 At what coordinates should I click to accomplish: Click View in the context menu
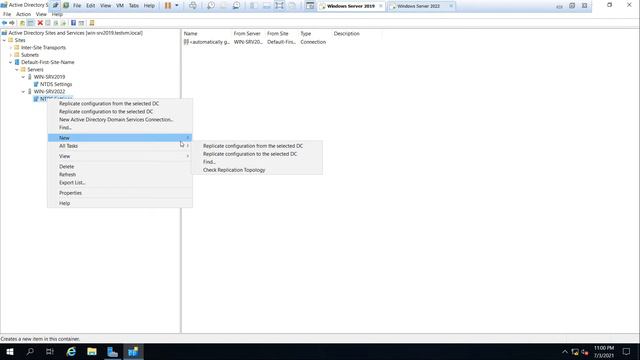point(120,156)
